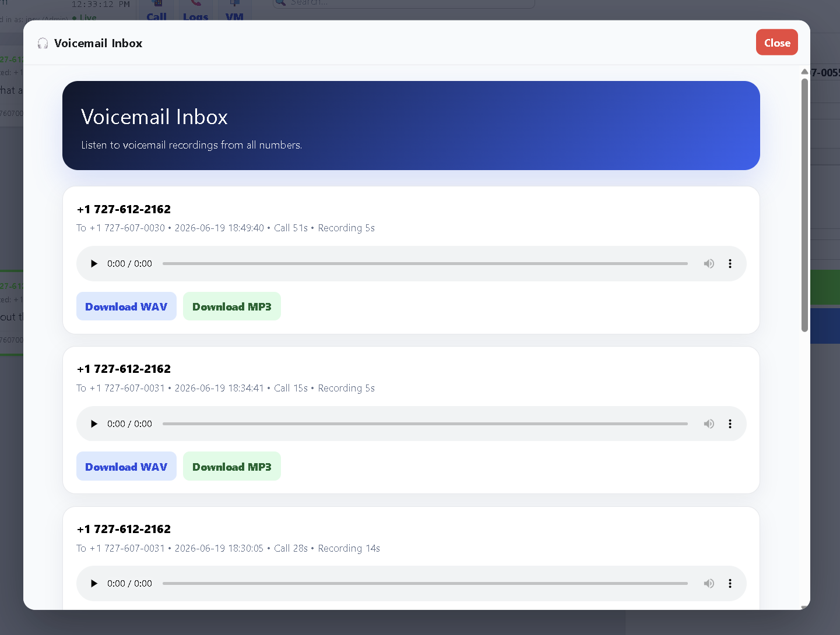
Task: Click the voicemail list scrollbar thumb
Action: pos(804,205)
